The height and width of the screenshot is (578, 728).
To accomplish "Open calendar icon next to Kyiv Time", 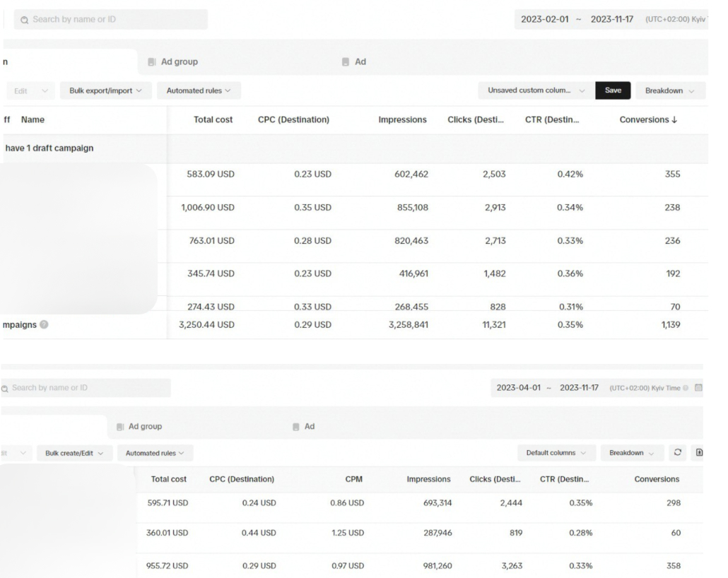I will click(698, 388).
